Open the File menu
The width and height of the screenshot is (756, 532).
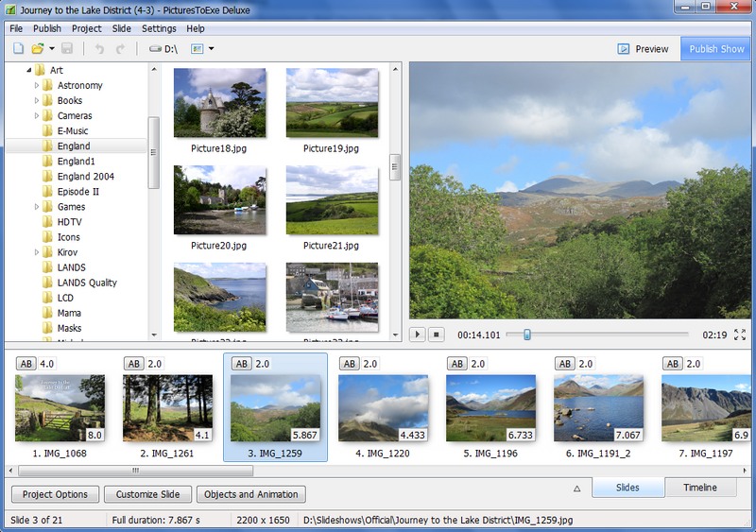click(x=16, y=28)
